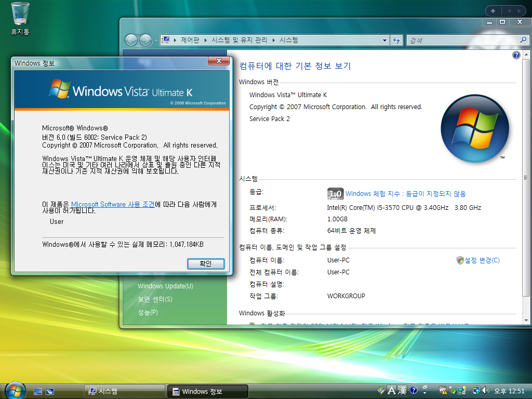Click 64비트 운영 체제 text
The height and width of the screenshot is (399, 532).
(x=351, y=231)
